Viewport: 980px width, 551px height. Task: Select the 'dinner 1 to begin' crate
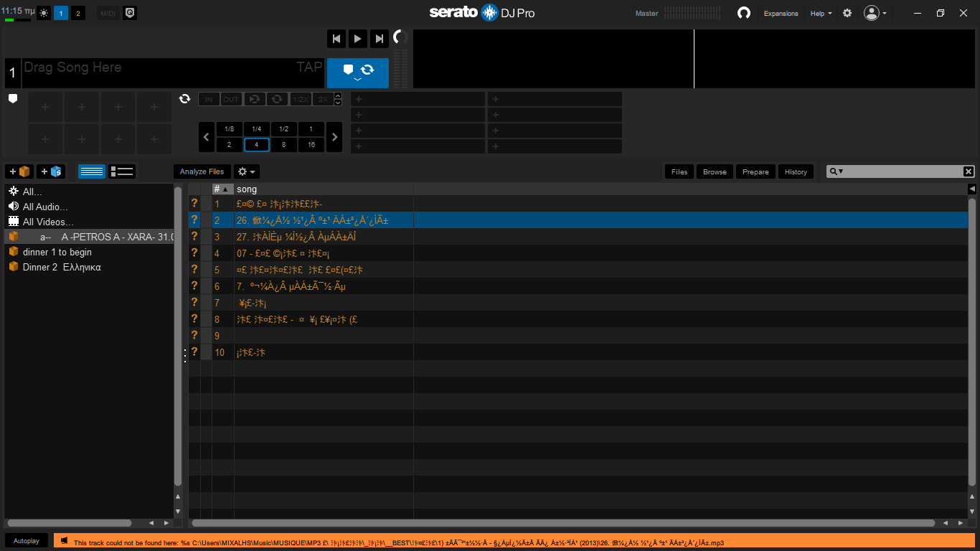pos(57,252)
